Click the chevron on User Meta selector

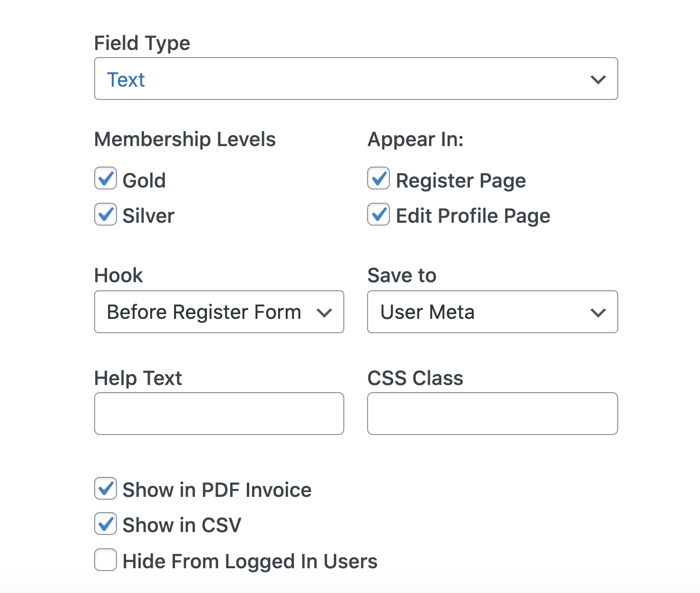tap(598, 313)
